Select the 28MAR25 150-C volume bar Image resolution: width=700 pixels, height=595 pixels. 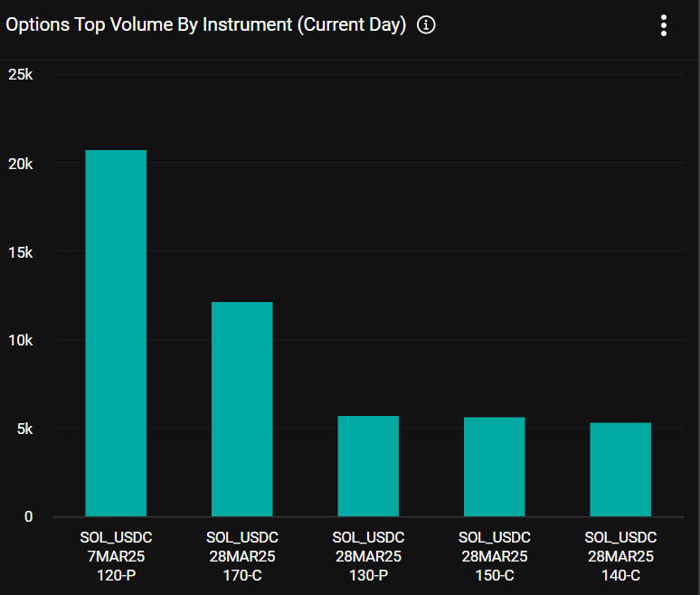point(495,467)
